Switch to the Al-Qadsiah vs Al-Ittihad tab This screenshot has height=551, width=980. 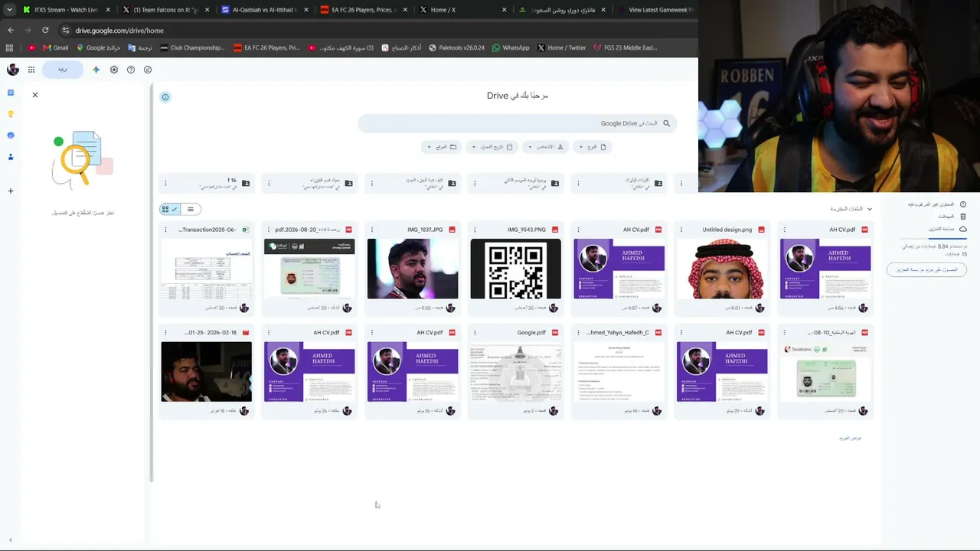[x=264, y=10]
